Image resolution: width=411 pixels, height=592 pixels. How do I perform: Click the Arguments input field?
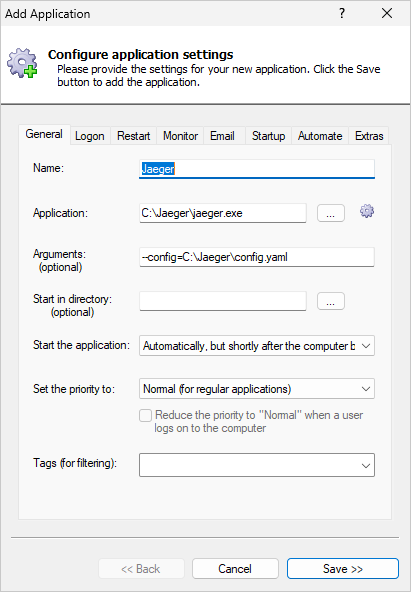[257, 257]
